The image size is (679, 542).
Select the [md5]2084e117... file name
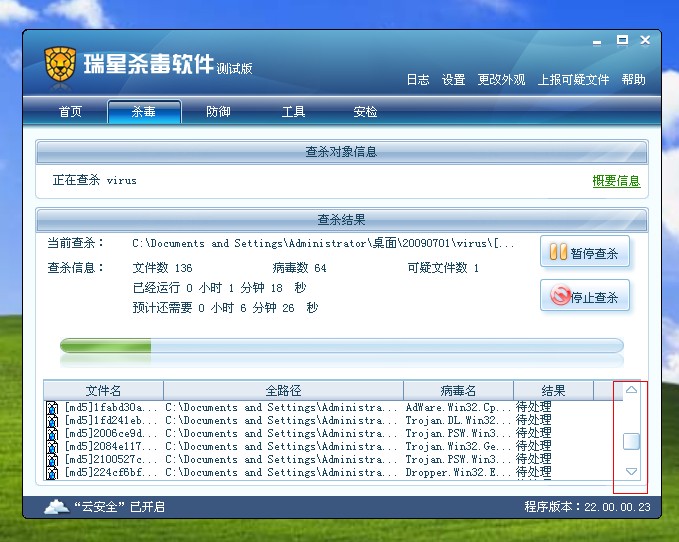click(x=111, y=447)
